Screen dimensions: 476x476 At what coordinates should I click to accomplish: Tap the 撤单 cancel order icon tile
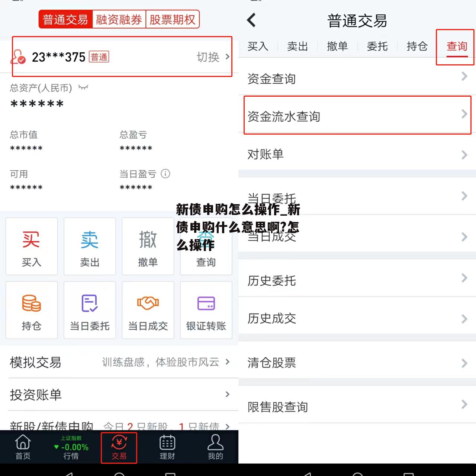[x=148, y=246]
